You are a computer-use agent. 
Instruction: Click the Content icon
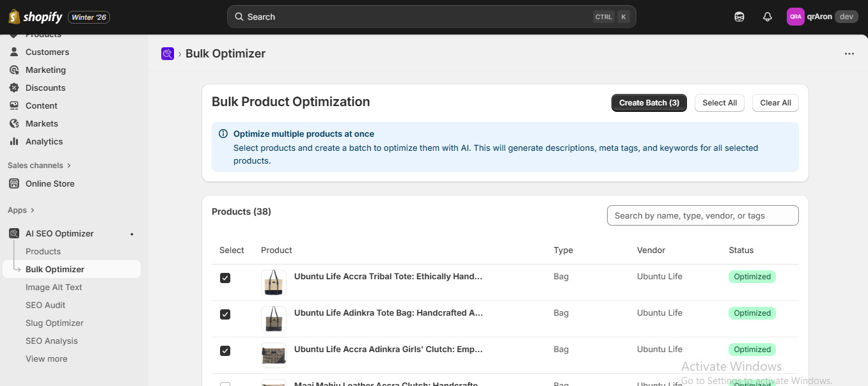click(x=14, y=105)
